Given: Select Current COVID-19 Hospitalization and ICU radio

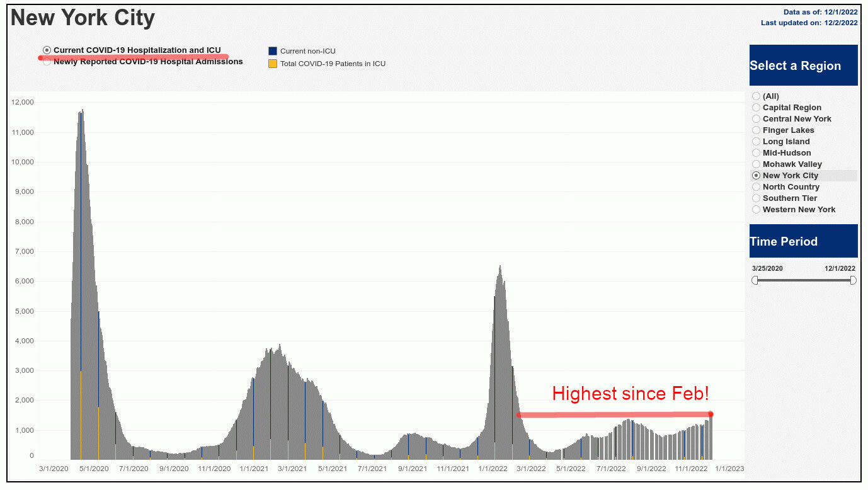Looking at the screenshot, I should pos(47,50).
